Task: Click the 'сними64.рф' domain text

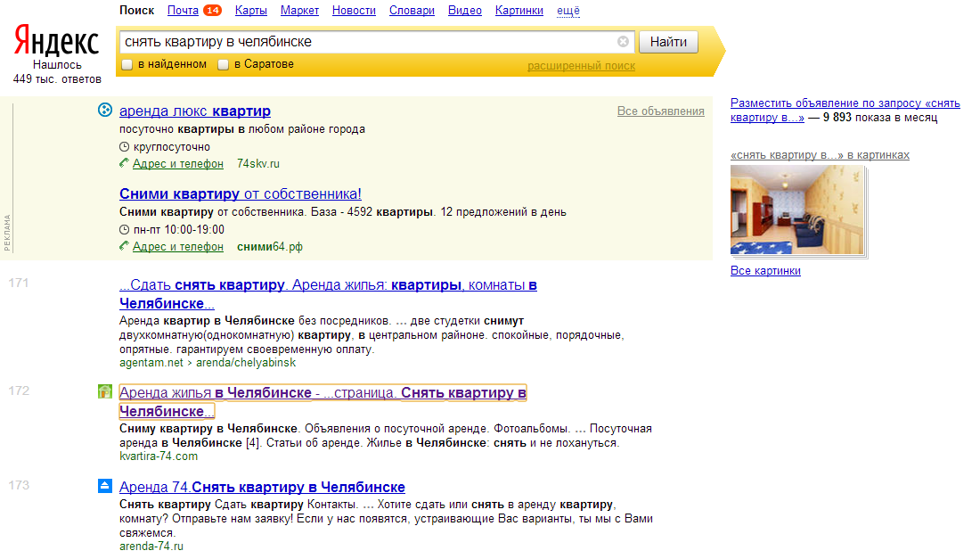Action: pyautogui.click(x=270, y=246)
